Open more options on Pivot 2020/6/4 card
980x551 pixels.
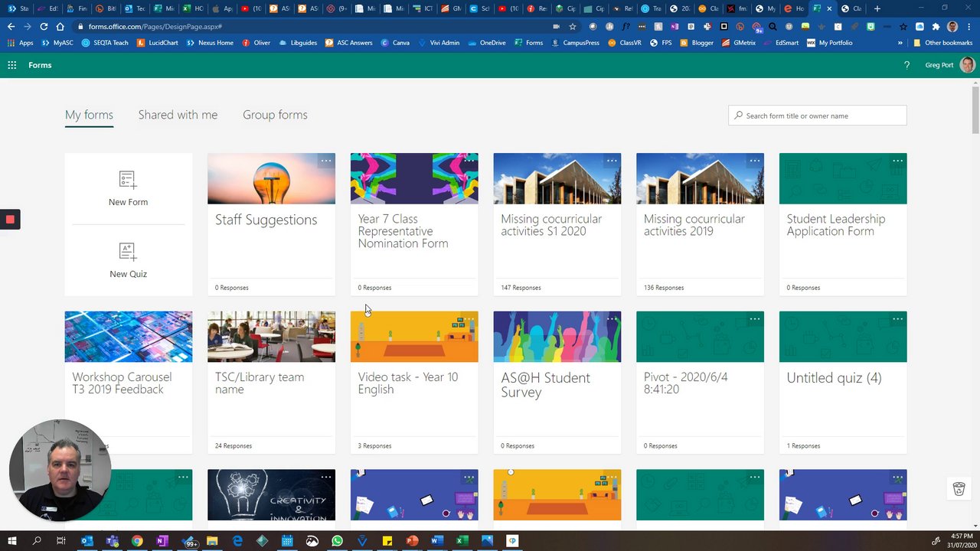point(755,319)
